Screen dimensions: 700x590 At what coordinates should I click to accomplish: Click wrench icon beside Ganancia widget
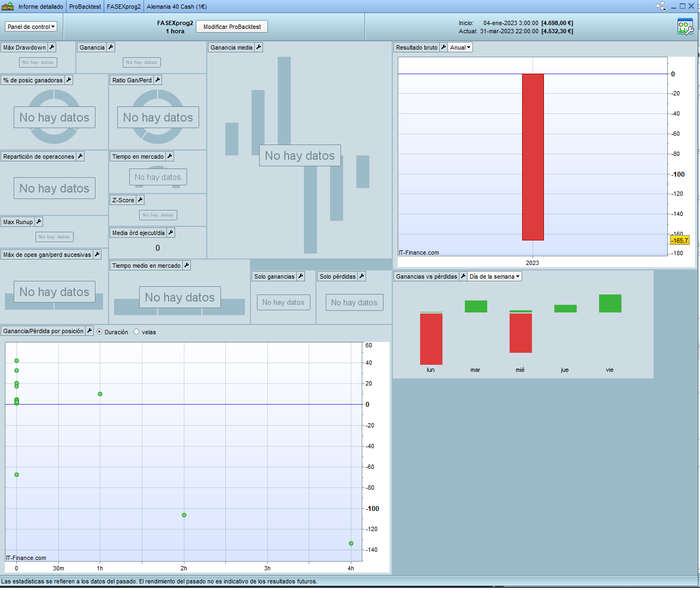111,47
